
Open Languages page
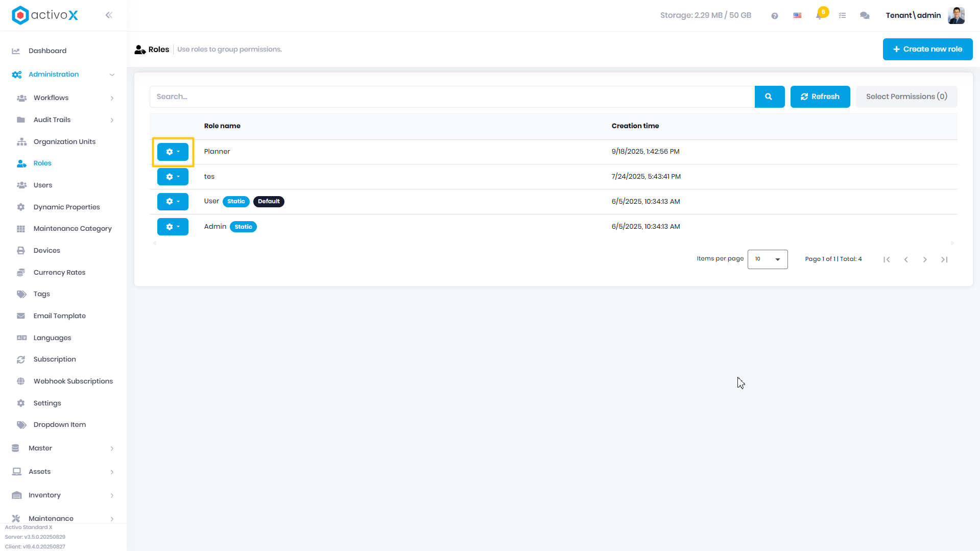(52, 338)
